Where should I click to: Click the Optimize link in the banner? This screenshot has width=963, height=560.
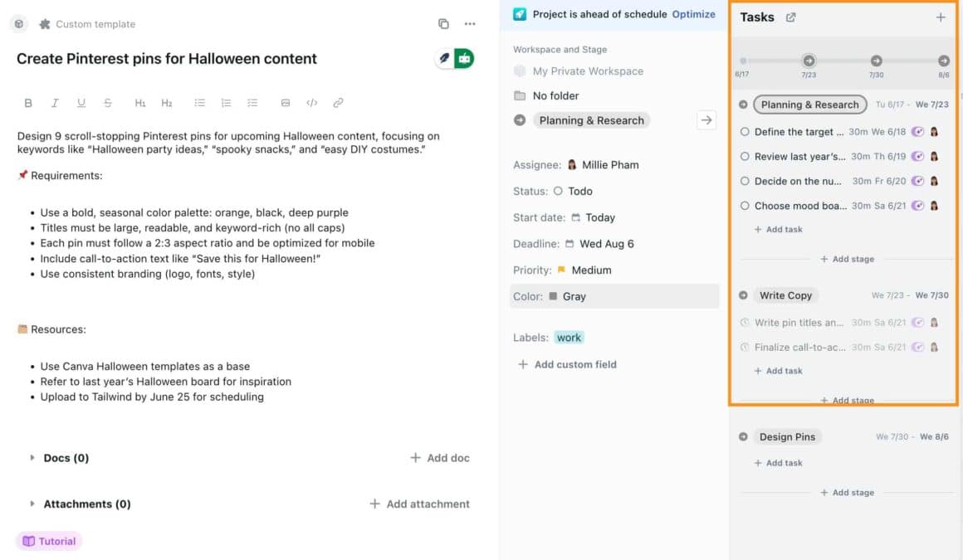pos(693,14)
